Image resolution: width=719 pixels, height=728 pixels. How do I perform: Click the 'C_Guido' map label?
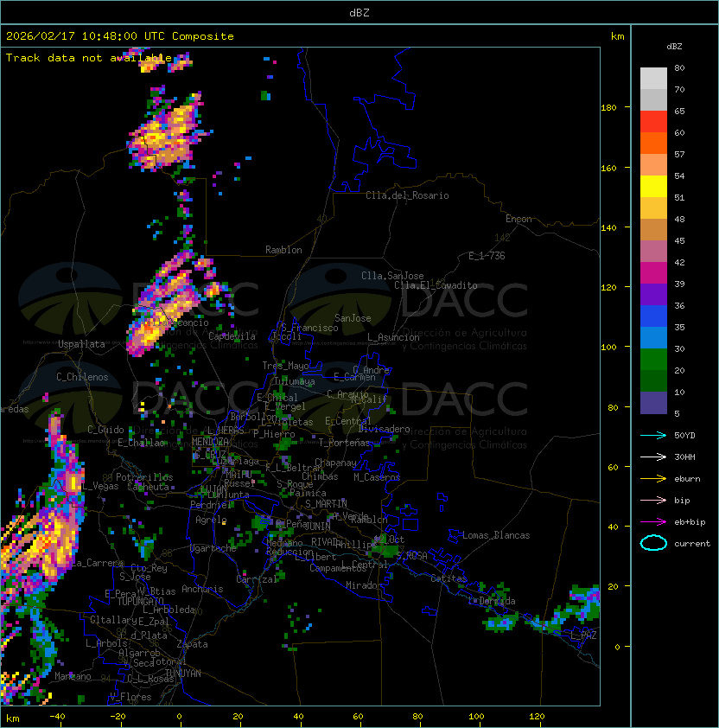(x=105, y=430)
